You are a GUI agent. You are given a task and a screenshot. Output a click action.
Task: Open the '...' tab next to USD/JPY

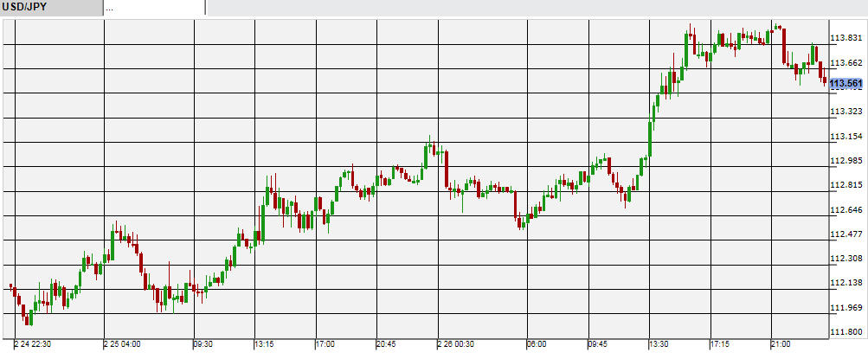coord(154,8)
